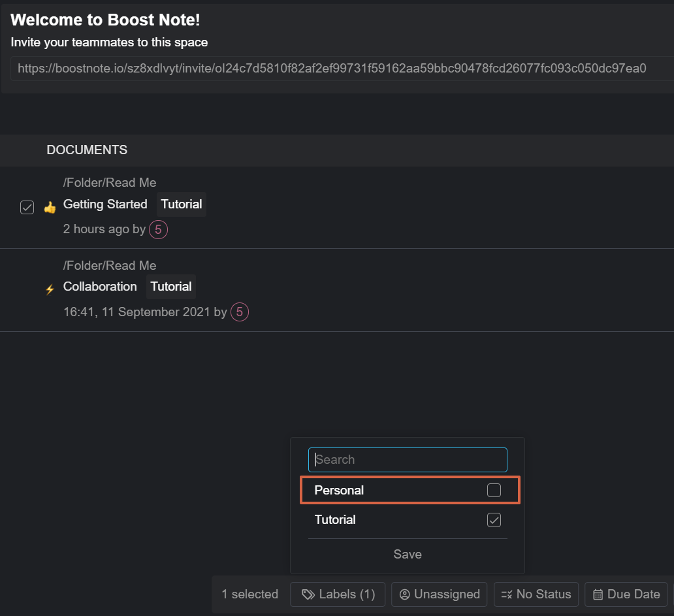Click '16:41, 11 September 2021 by' timestamp
Viewport: 674px width, 616px height.
coord(145,312)
